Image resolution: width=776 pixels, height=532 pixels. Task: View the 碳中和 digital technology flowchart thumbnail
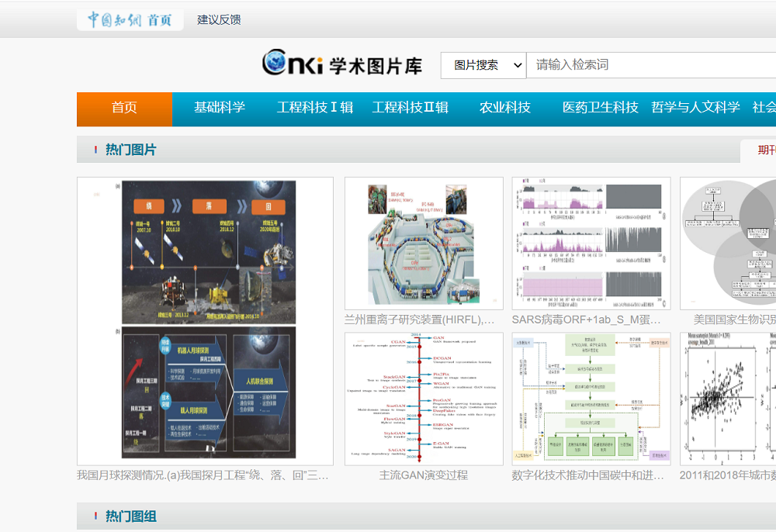coord(592,396)
